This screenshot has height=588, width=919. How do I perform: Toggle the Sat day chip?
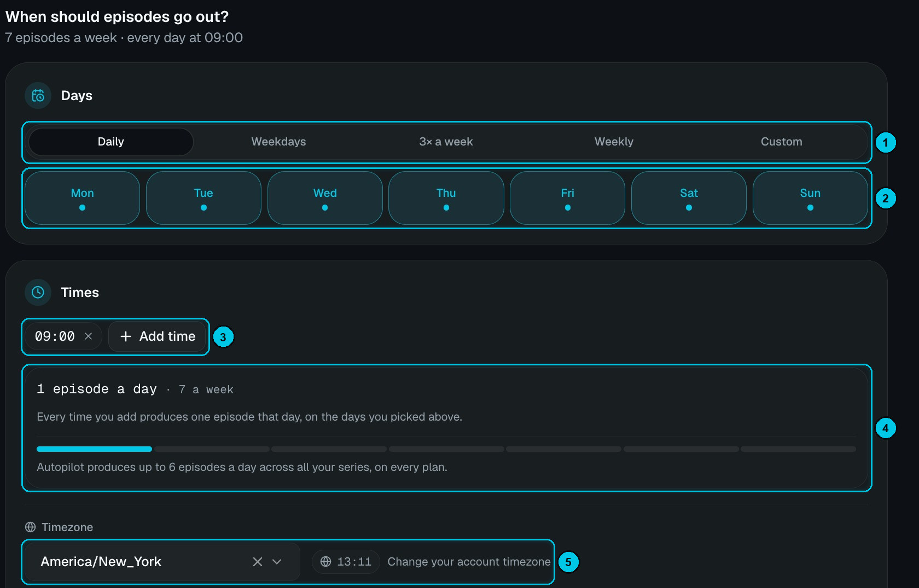(689, 198)
